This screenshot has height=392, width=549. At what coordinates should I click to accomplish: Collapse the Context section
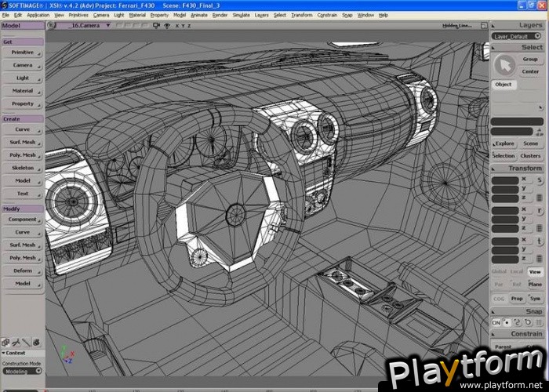(x=3, y=353)
